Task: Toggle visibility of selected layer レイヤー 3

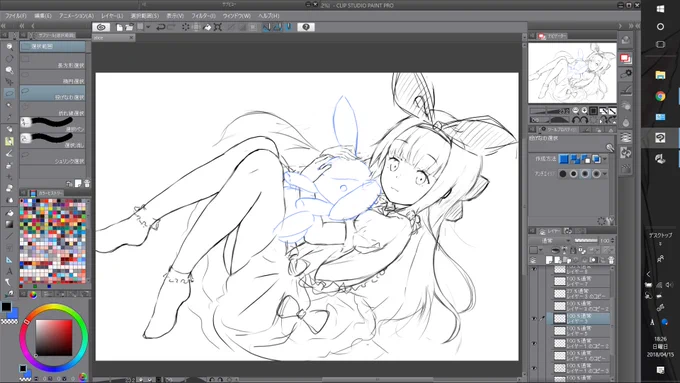Action: pos(534,318)
